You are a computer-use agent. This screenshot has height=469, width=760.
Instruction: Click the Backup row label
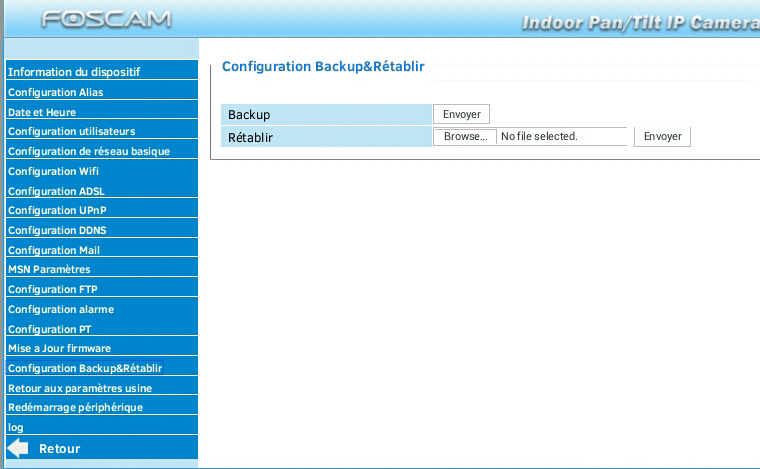pos(249,115)
